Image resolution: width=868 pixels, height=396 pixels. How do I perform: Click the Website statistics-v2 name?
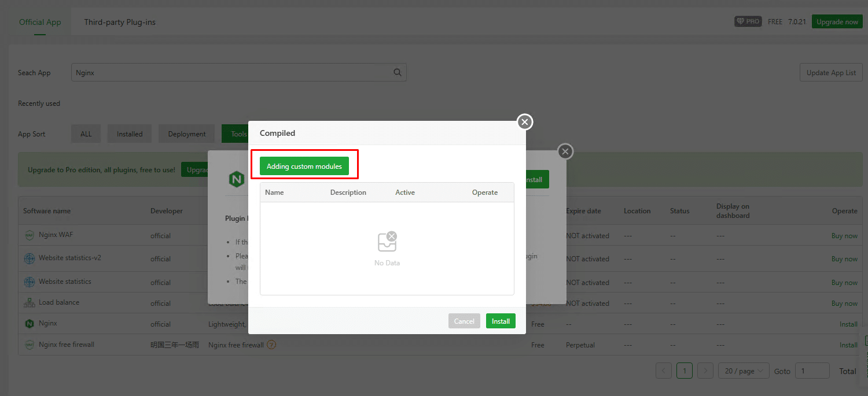coord(70,258)
